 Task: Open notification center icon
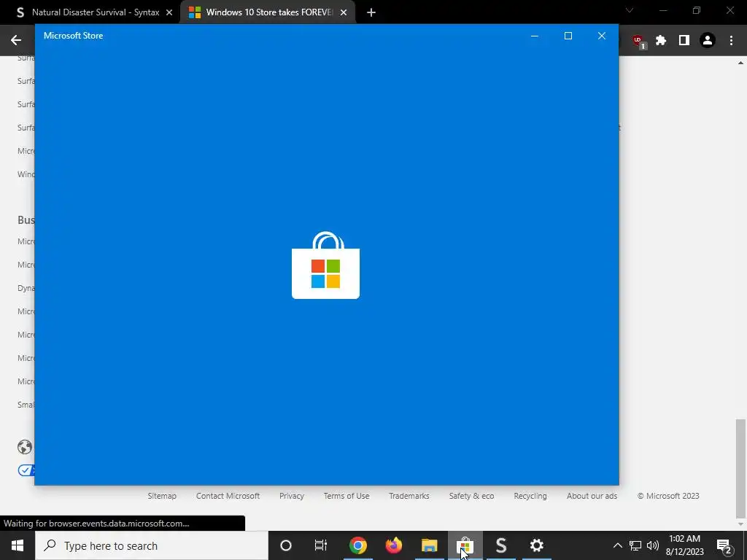[724, 545]
